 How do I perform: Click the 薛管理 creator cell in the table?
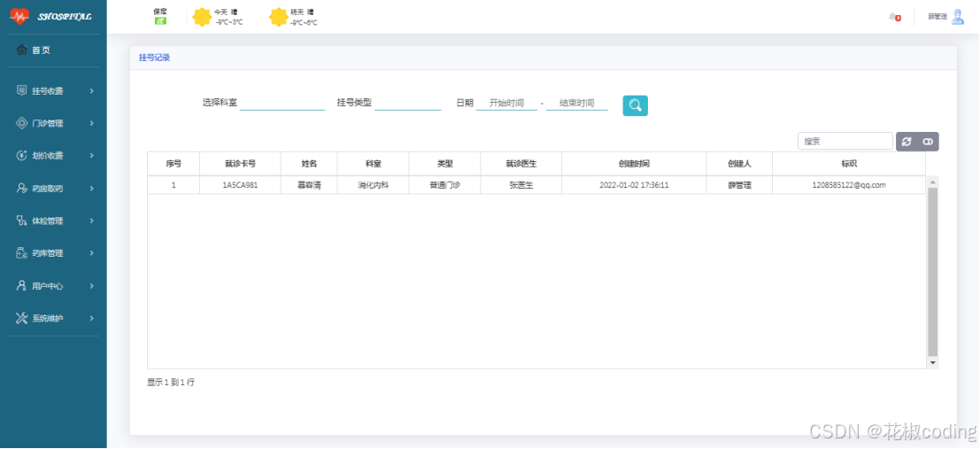(739, 186)
